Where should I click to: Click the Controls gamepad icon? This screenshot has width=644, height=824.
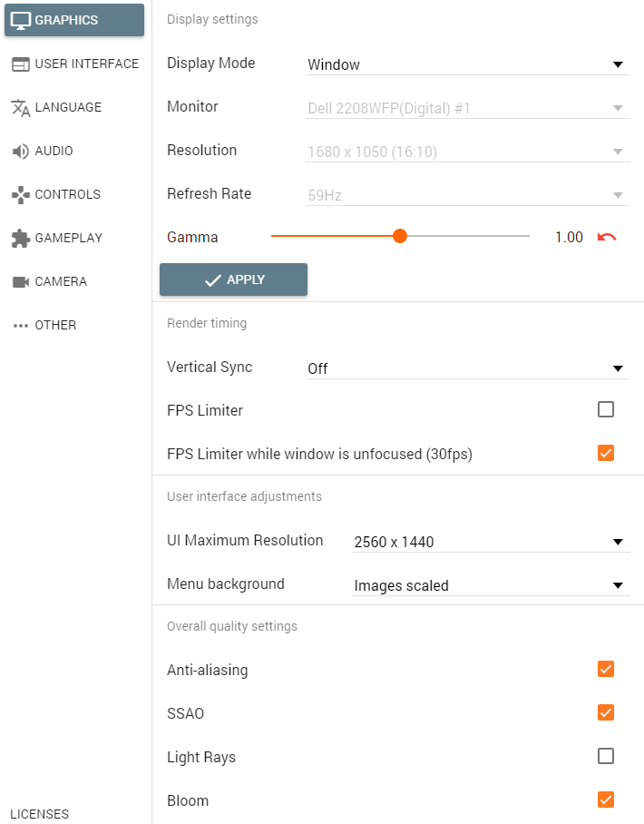point(21,195)
